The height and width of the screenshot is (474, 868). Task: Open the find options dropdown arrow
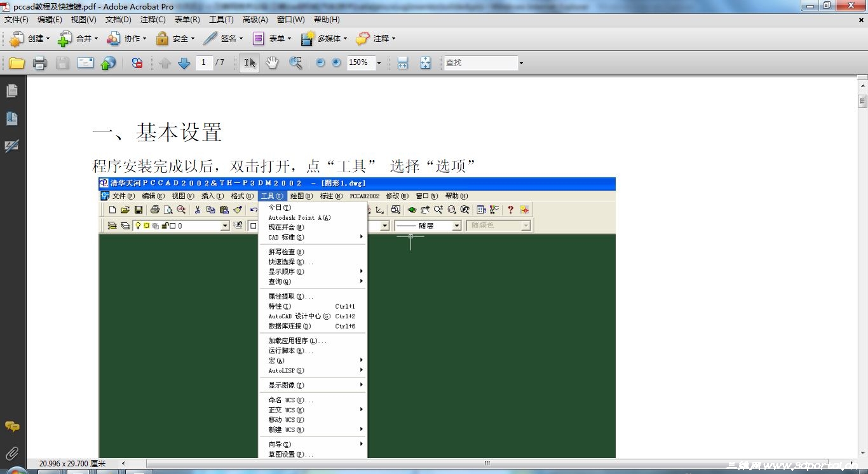(x=521, y=63)
